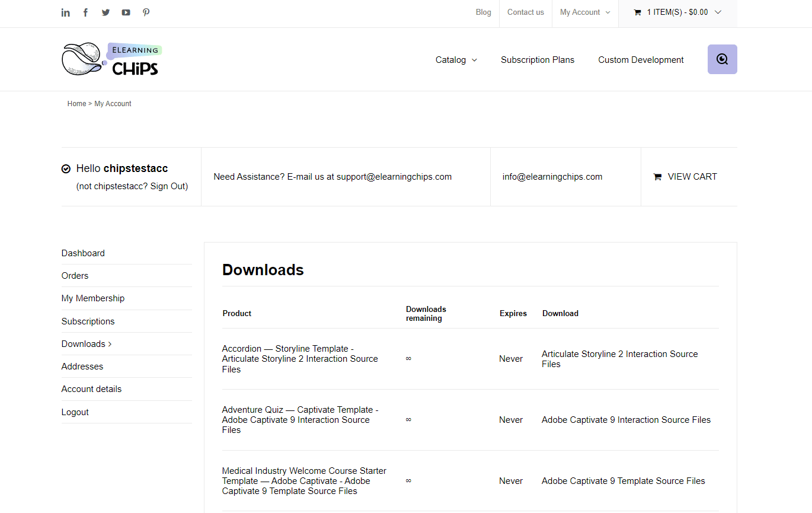The width and height of the screenshot is (812, 513).
Task: Click the Facebook icon in header
Action: [x=85, y=12]
